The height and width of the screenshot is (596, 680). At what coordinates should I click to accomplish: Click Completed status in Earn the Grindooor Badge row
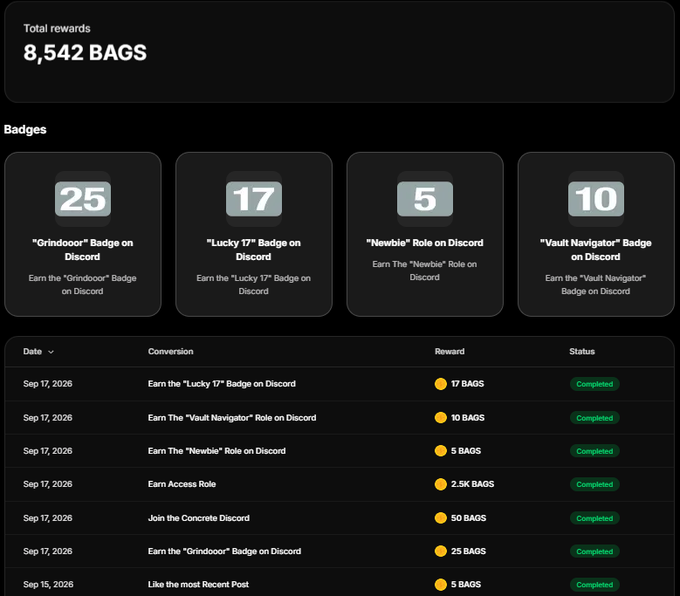[594, 551]
